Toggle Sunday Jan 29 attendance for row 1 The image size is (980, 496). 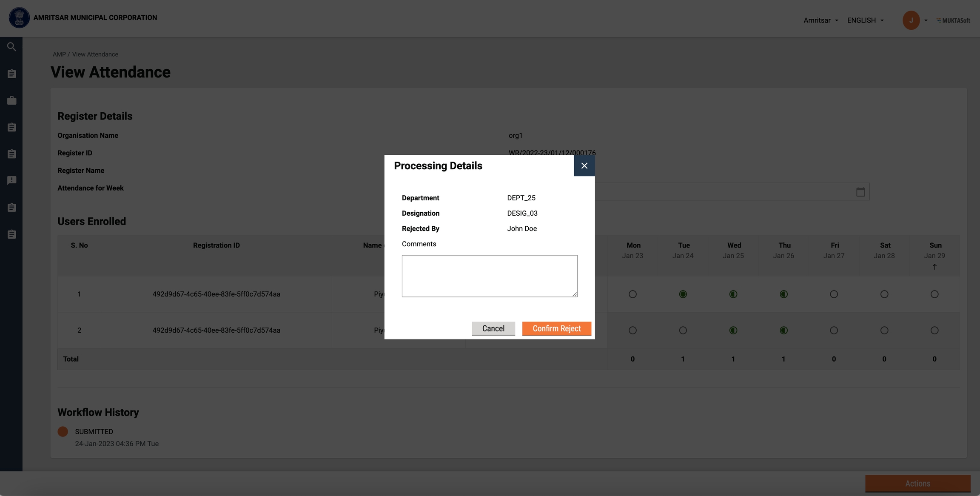coord(934,294)
